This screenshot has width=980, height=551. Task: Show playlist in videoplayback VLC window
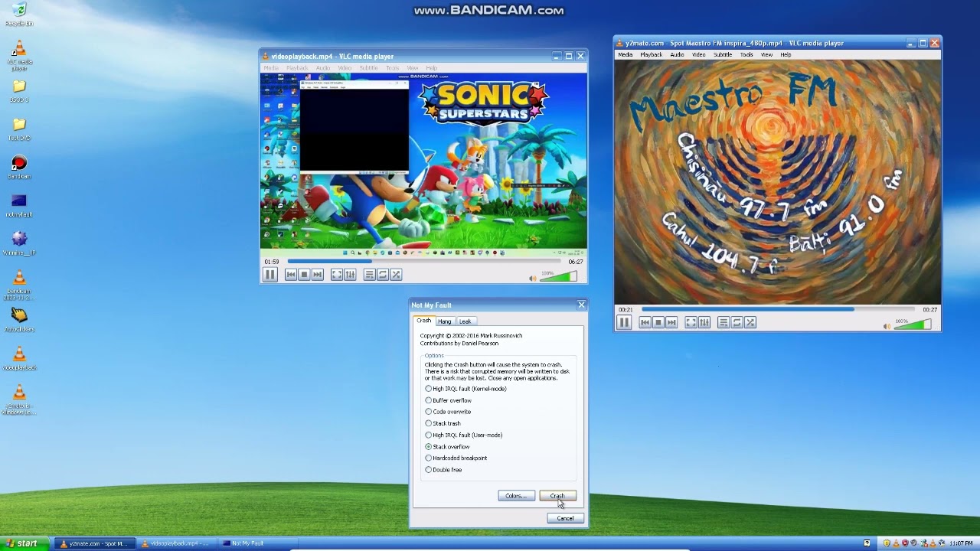click(370, 275)
